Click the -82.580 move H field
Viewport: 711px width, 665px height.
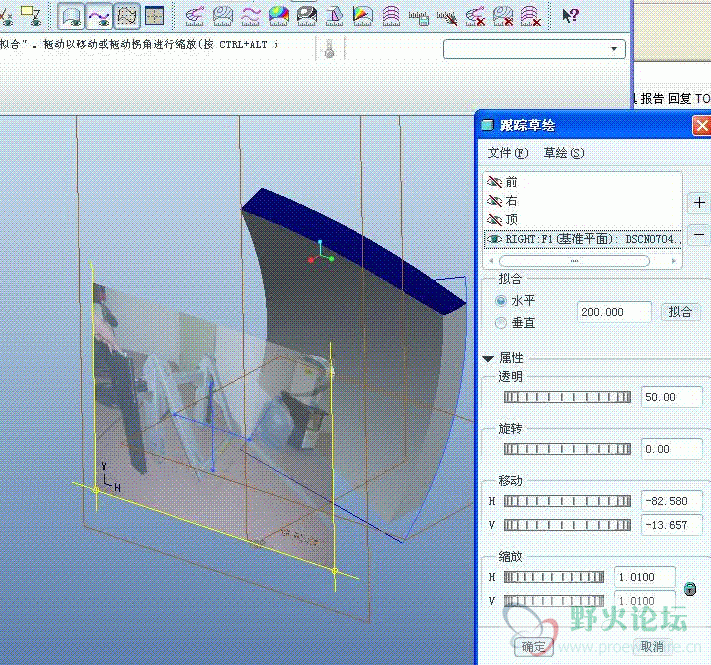[673, 501]
